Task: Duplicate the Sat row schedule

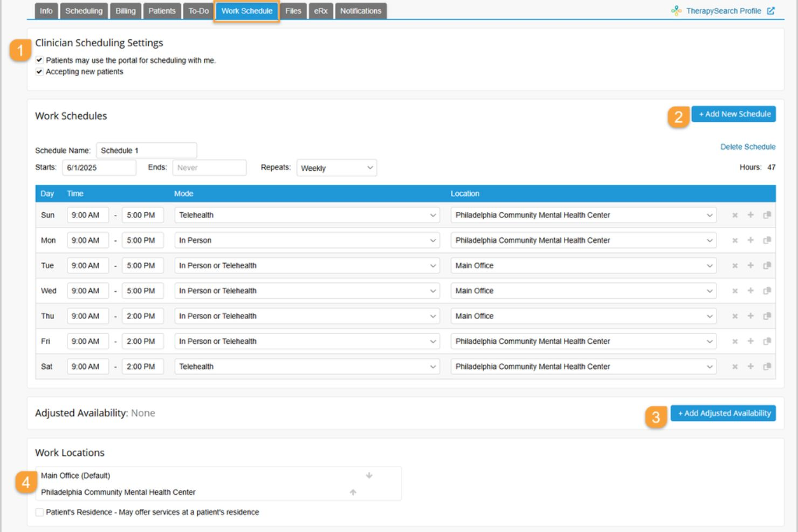Action: click(767, 367)
